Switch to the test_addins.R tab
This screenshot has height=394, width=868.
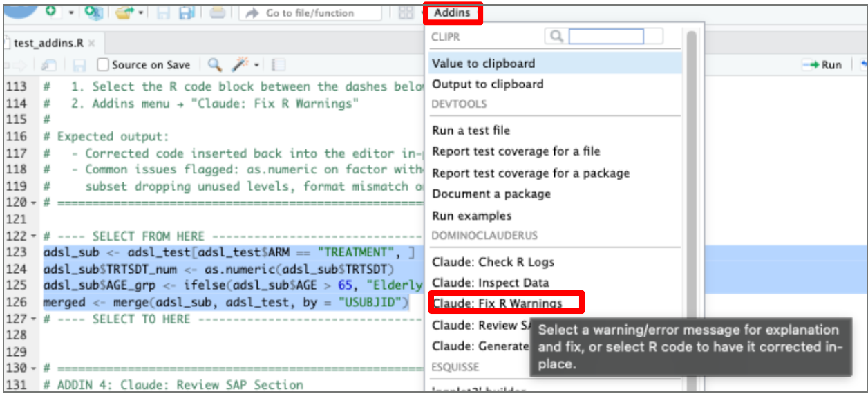tap(48, 43)
